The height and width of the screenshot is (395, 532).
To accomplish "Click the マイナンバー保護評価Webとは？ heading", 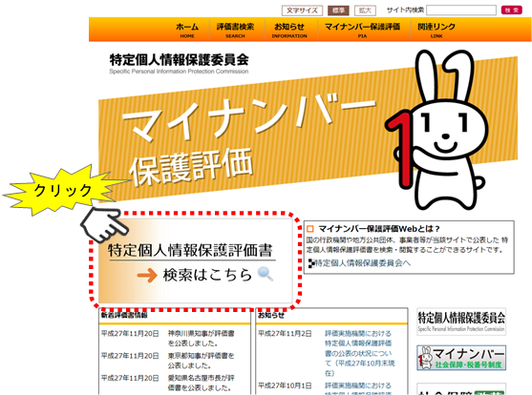I will point(378,229).
